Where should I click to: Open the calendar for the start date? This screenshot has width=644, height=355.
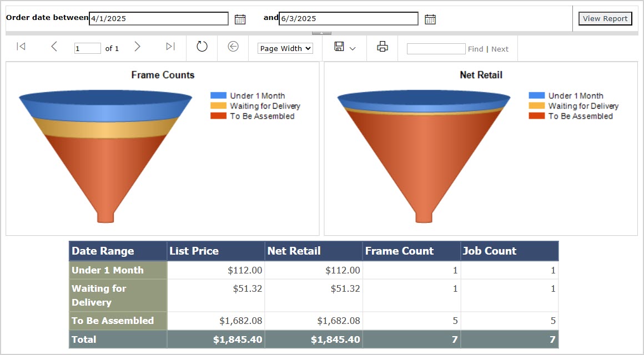[x=240, y=18]
